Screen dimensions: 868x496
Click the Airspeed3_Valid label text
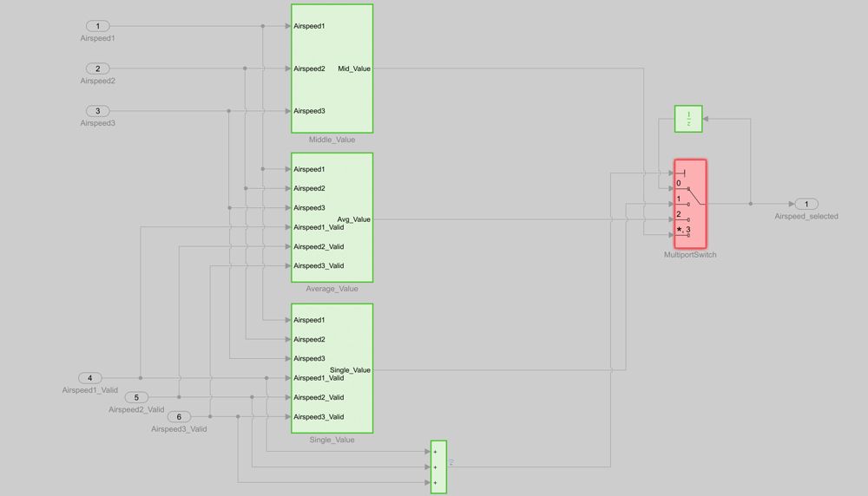179,428
